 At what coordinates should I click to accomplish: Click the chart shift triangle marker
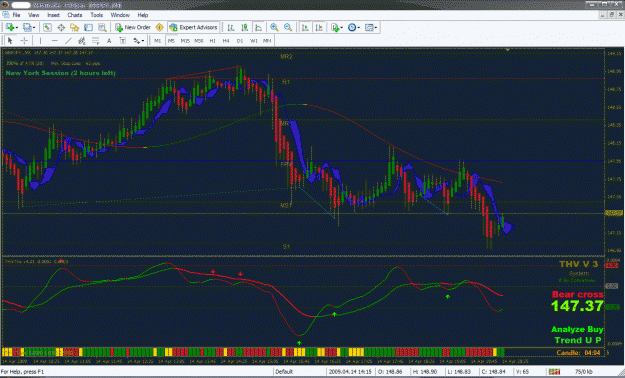click(507, 50)
